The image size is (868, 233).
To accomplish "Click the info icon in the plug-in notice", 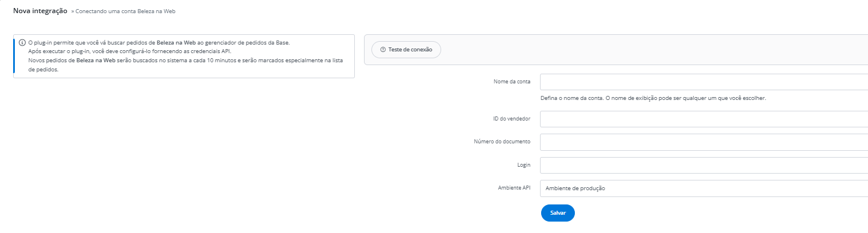I will coord(22,43).
